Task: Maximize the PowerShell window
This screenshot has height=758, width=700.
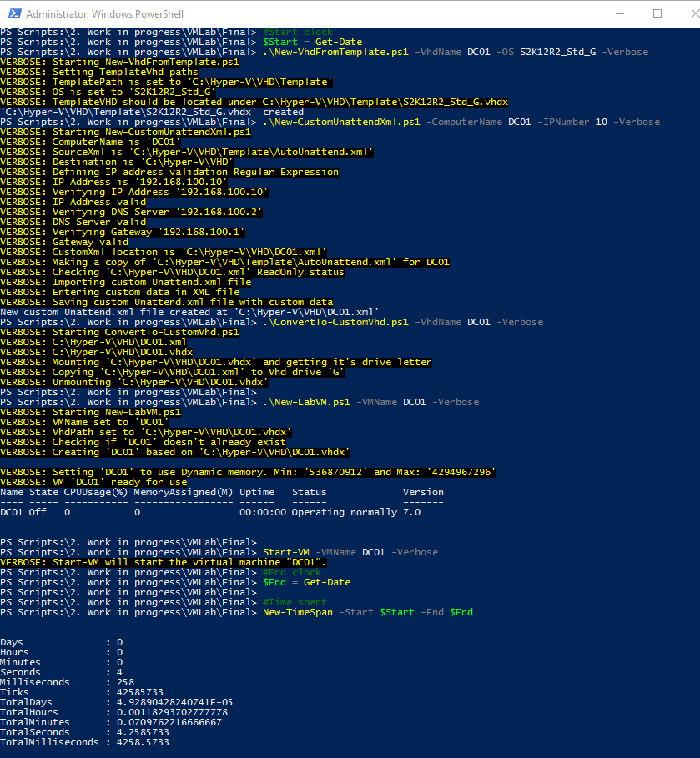Action: click(657, 13)
